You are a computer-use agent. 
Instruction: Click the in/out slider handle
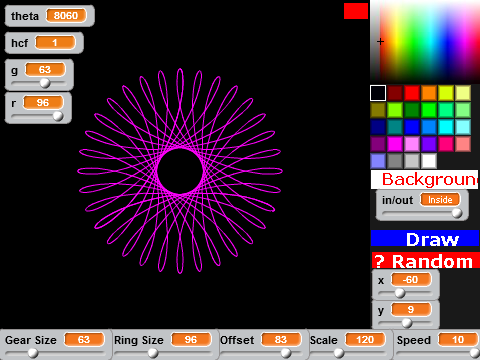click(x=457, y=213)
